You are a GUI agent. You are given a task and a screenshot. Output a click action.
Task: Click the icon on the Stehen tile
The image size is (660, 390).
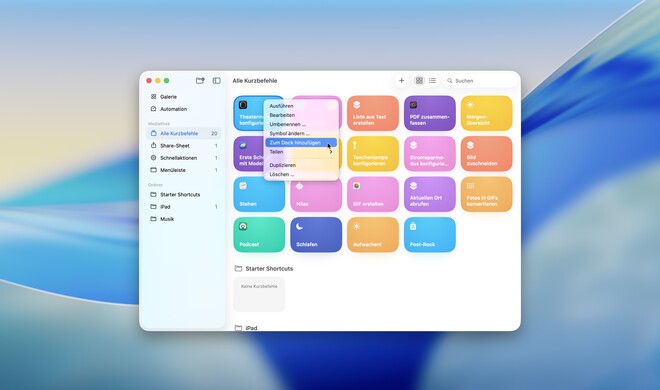click(243, 186)
